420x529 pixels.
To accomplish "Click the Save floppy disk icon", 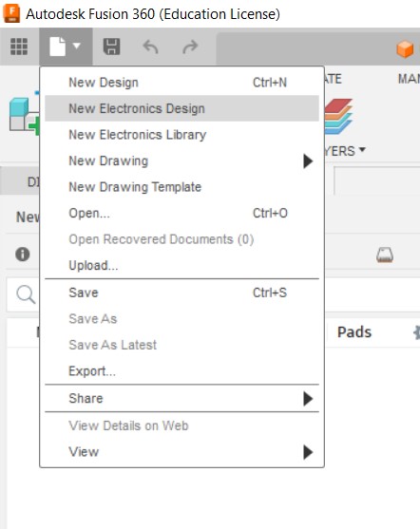I will click(x=111, y=47).
